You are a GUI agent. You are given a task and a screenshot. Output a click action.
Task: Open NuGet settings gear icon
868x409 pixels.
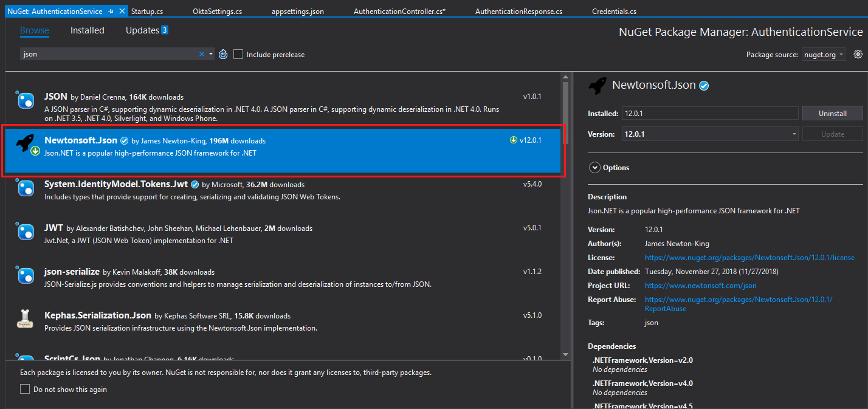(858, 54)
